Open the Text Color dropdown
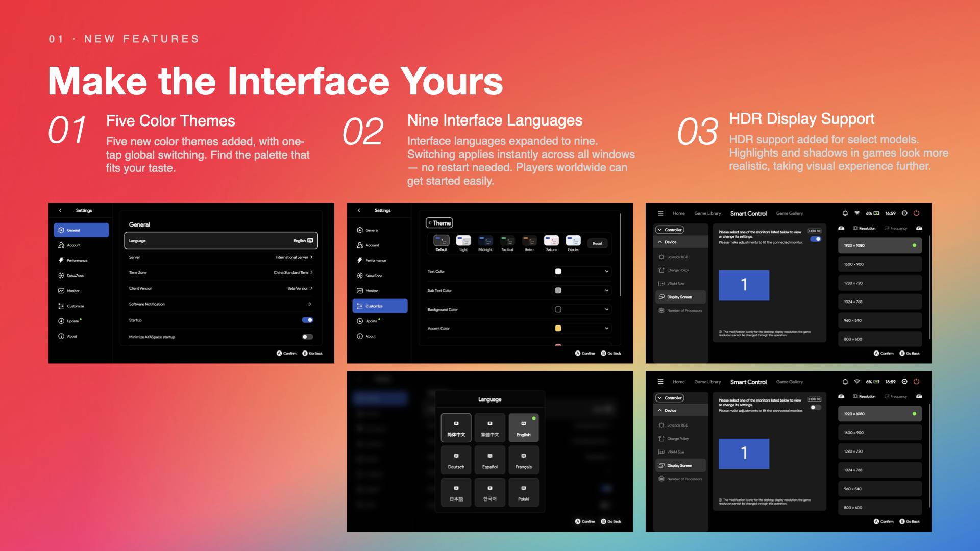Image resolution: width=980 pixels, height=551 pixels. click(582, 272)
